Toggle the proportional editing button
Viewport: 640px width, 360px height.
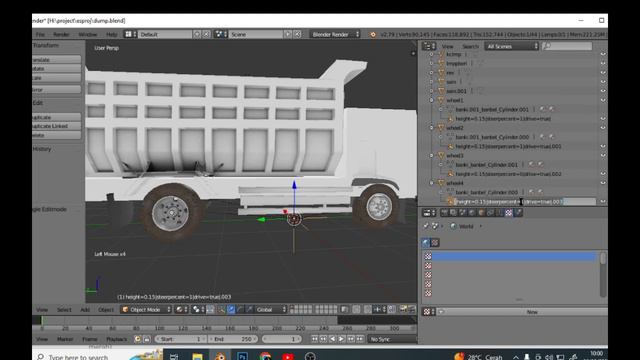(356, 310)
